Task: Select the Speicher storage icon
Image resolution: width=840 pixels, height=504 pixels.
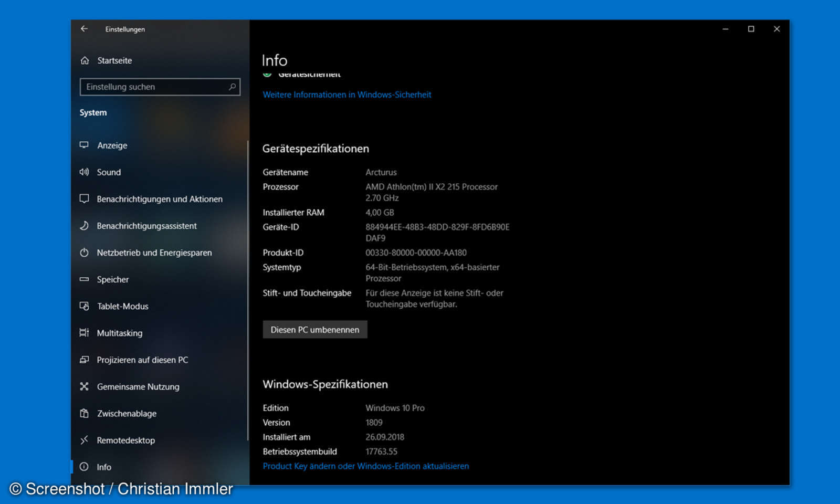Action: click(x=85, y=279)
